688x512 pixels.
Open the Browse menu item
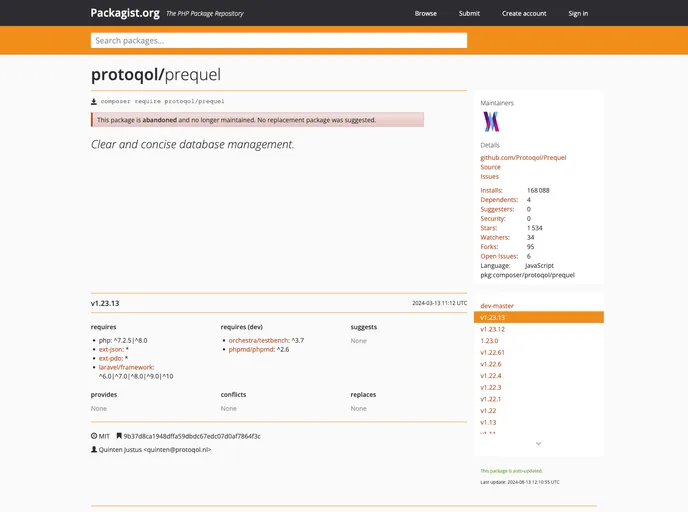point(426,13)
